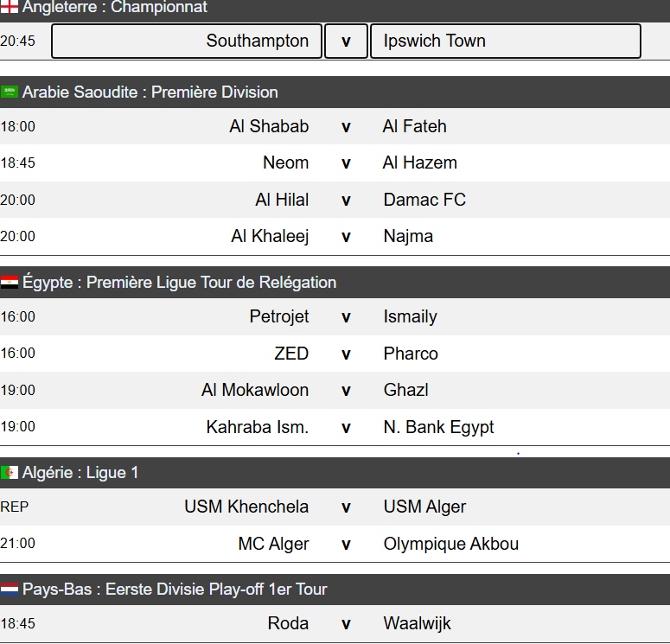Image resolution: width=670 pixels, height=644 pixels.
Task: Click the England flag icon
Action: tap(10, 7)
